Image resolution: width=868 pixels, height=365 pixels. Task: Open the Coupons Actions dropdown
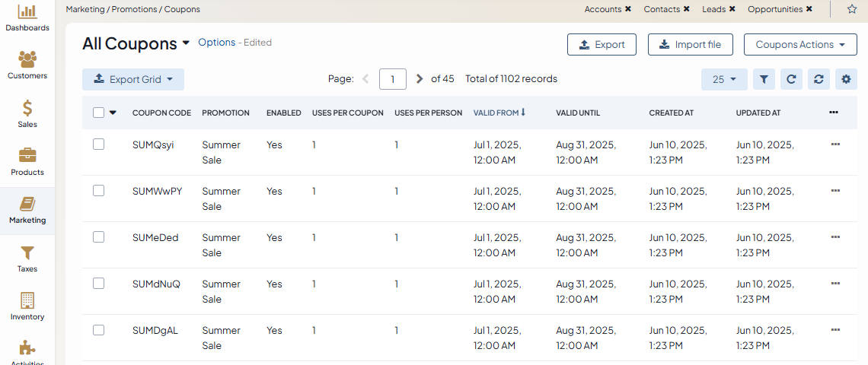pyautogui.click(x=800, y=45)
